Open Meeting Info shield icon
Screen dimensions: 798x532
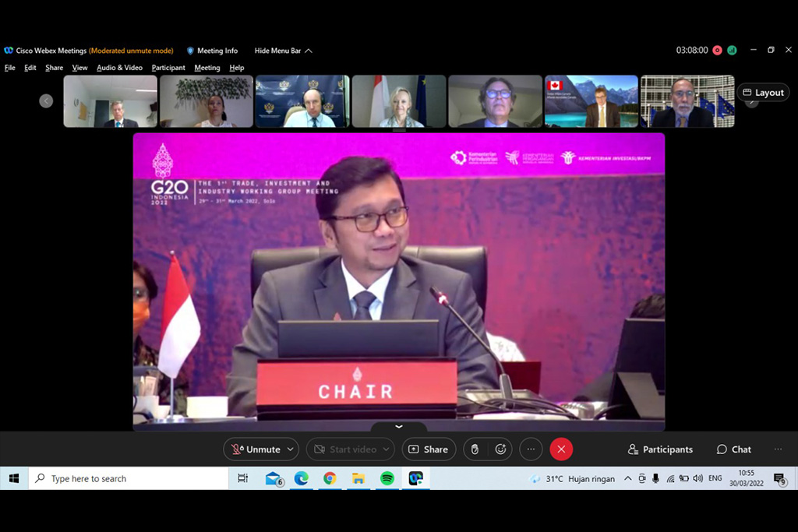(191, 51)
